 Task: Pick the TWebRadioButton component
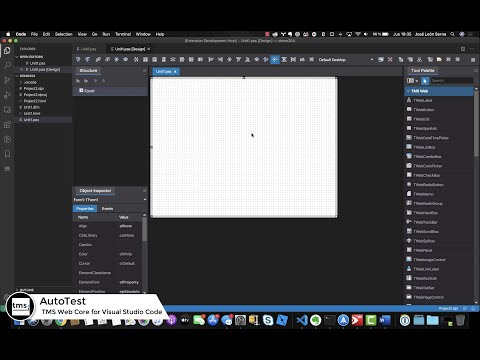439,184
